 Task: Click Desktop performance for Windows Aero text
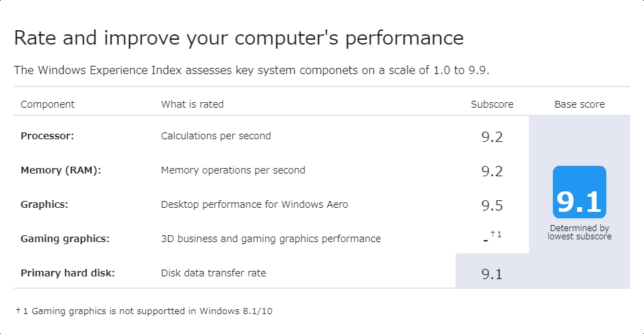pyautogui.click(x=254, y=204)
